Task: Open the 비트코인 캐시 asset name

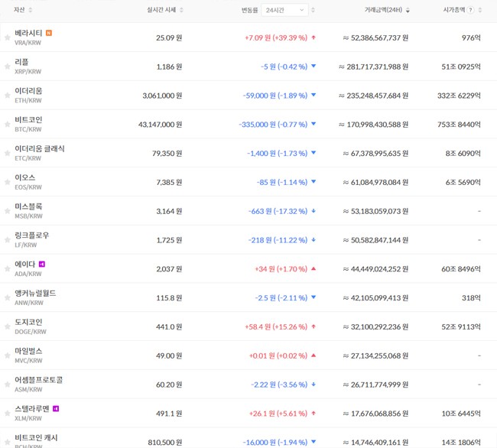Action: point(36,437)
